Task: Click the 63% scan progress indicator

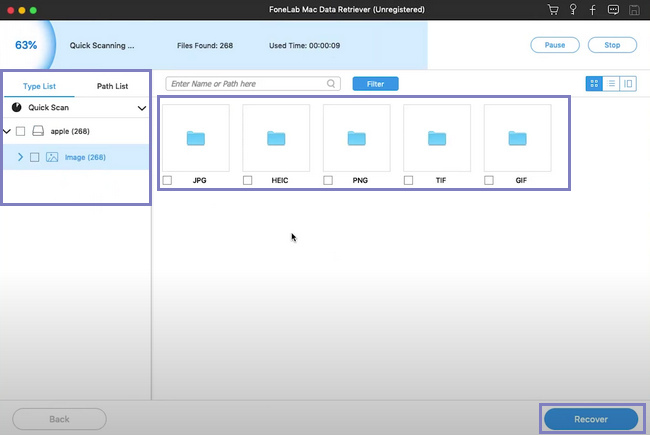Action: pos(26,45)
